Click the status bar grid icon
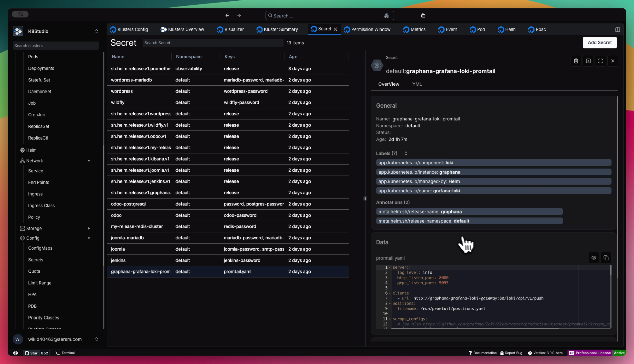Viewport: 634px width, 364px height. (16, 353)
